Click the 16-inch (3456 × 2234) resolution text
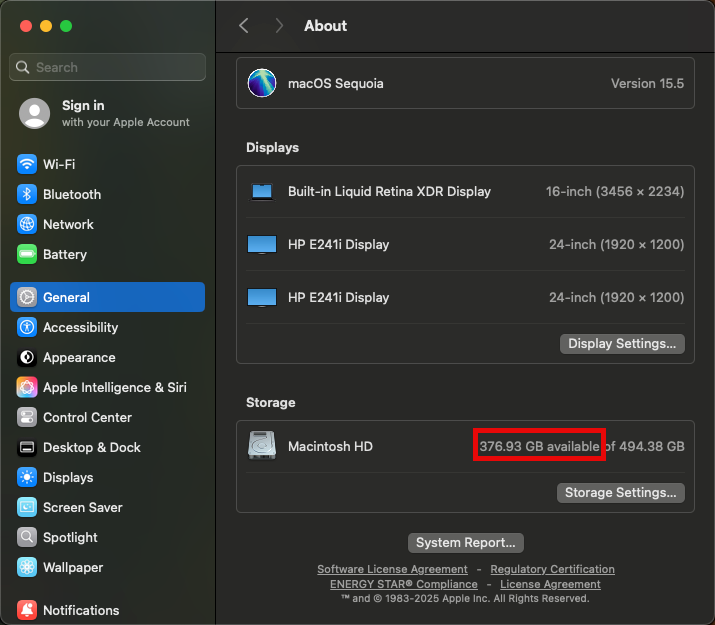The width and height of the screenshot is (715, 625). 615,191
